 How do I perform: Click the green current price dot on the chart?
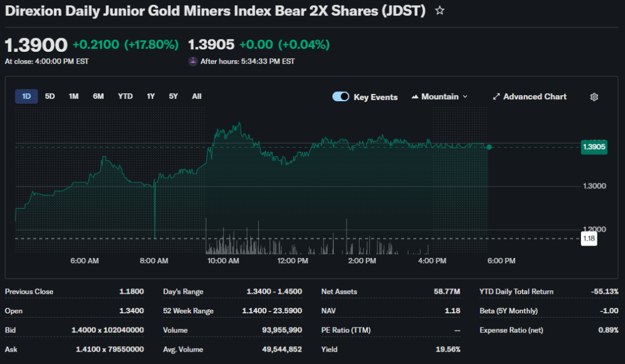tap(489, 147)
